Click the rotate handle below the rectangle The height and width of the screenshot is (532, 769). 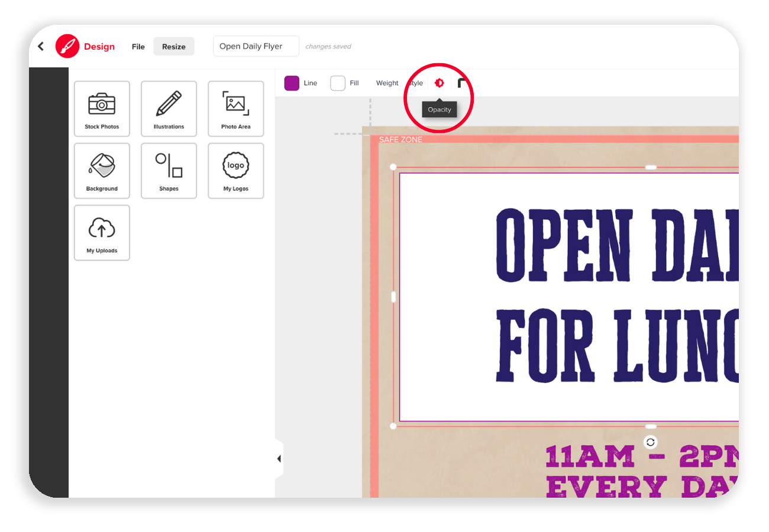[650, 442]
